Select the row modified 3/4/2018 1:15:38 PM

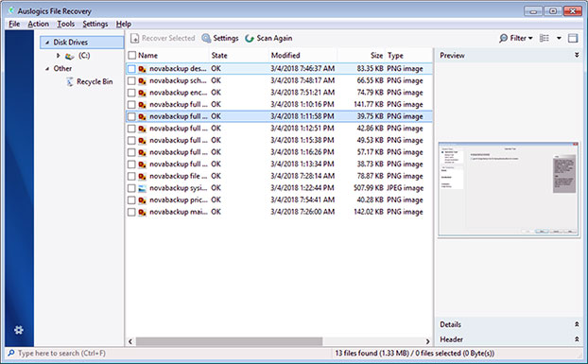(x=279, y=140)
